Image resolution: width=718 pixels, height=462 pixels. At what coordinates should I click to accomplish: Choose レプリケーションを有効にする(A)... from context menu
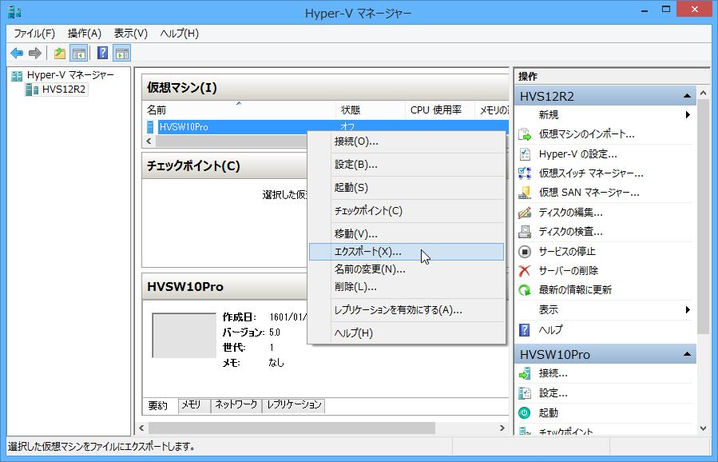[x=407, y=310]
